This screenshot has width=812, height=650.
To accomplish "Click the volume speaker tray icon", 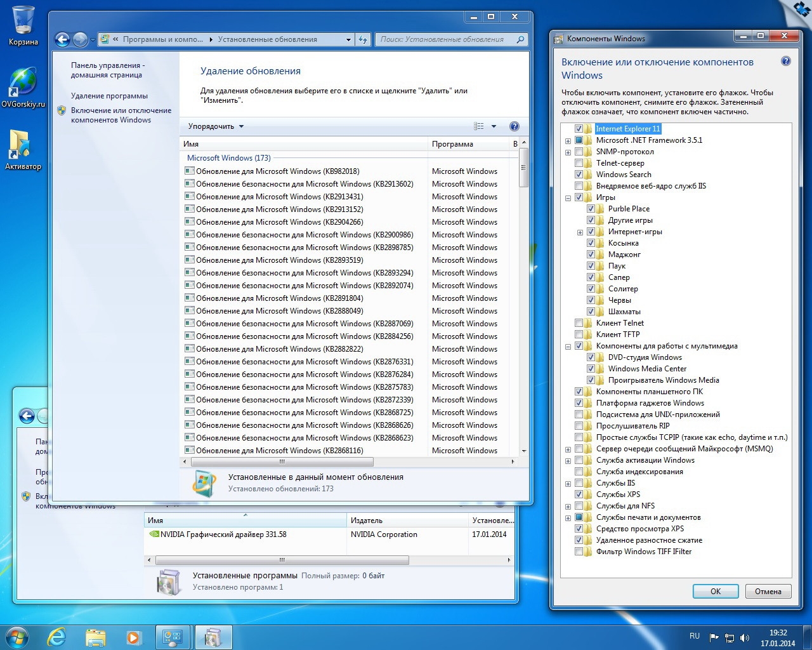I will [x=745, y=637].
